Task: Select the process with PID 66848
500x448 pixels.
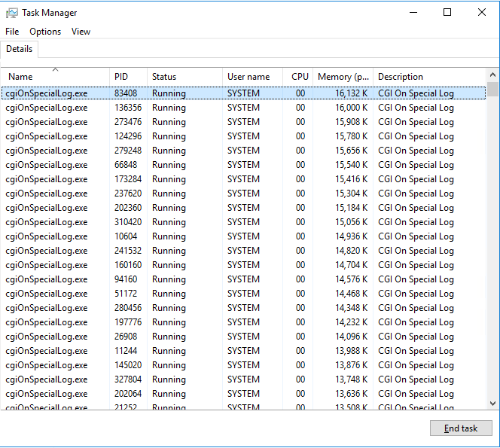Action: [x=243, y=165]
